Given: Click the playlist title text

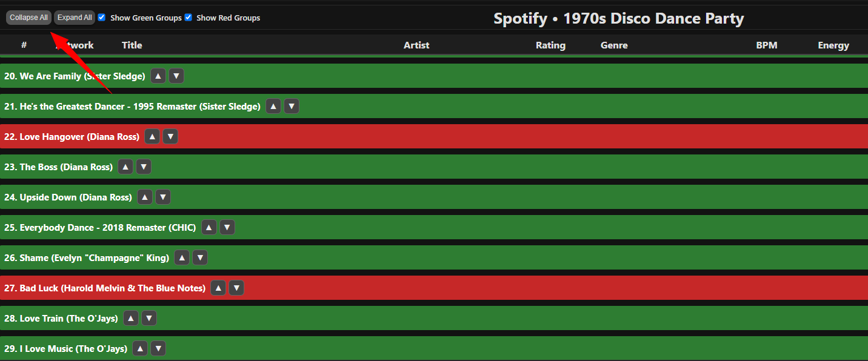Looking at the screenshot, I should coord(618,18).
